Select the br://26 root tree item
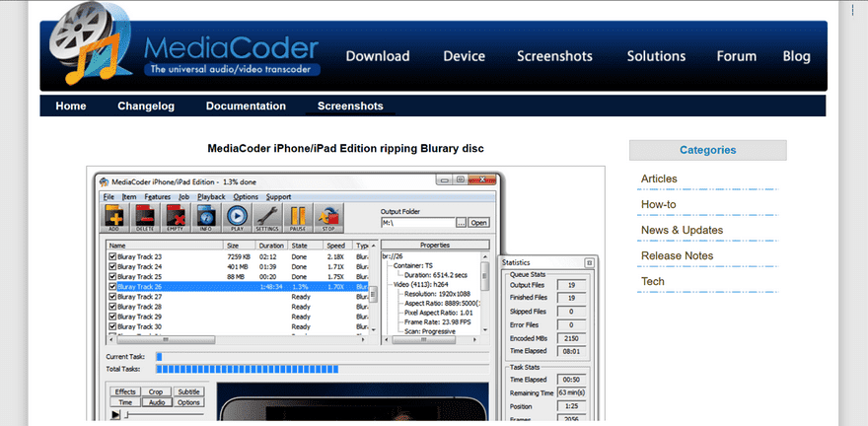 pos(393,256)
